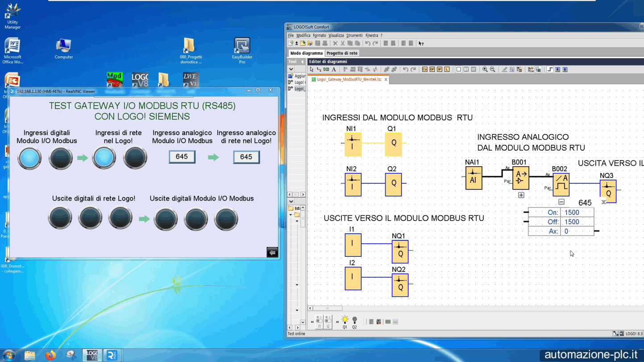Open the Computer desktop icon

pyautogui.click(x=64, y=49)
